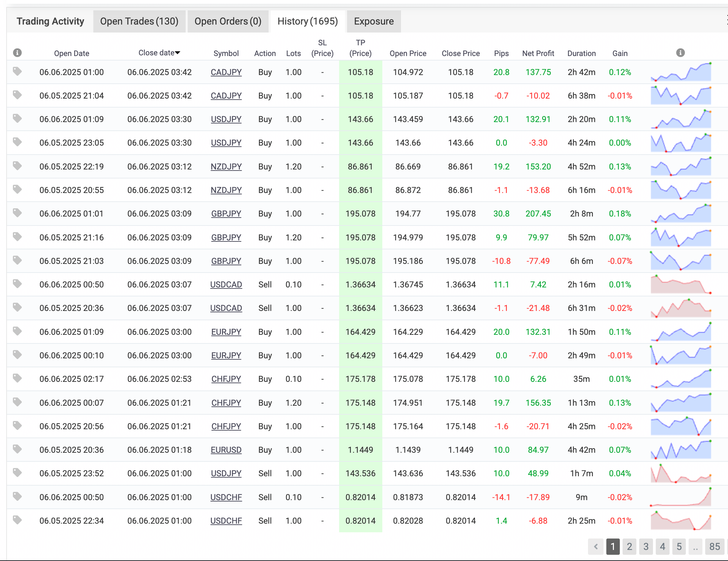Click the USDCHF 9m trade sparkline chart
The image size is (728, 561).
tap(680, 497)
